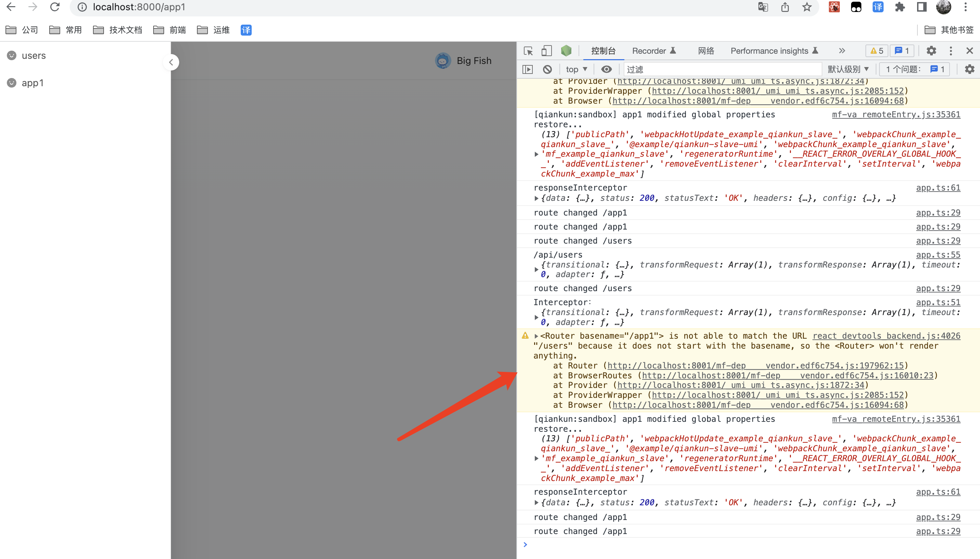Expand the Router basename warning message

536,336
